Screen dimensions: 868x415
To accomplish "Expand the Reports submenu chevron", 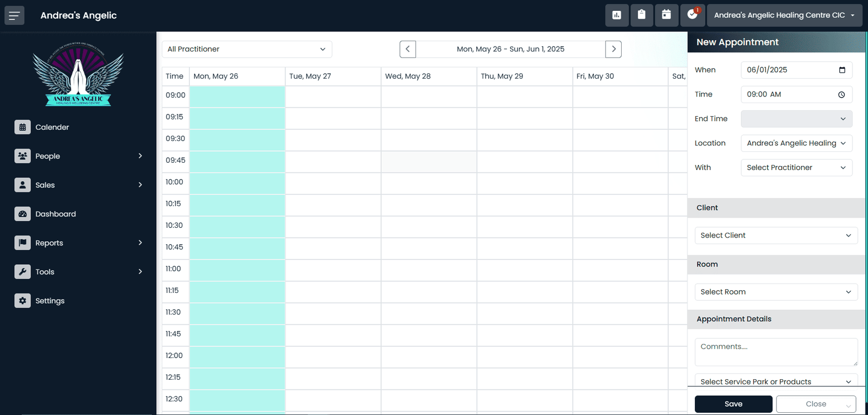I will [140, 242].
